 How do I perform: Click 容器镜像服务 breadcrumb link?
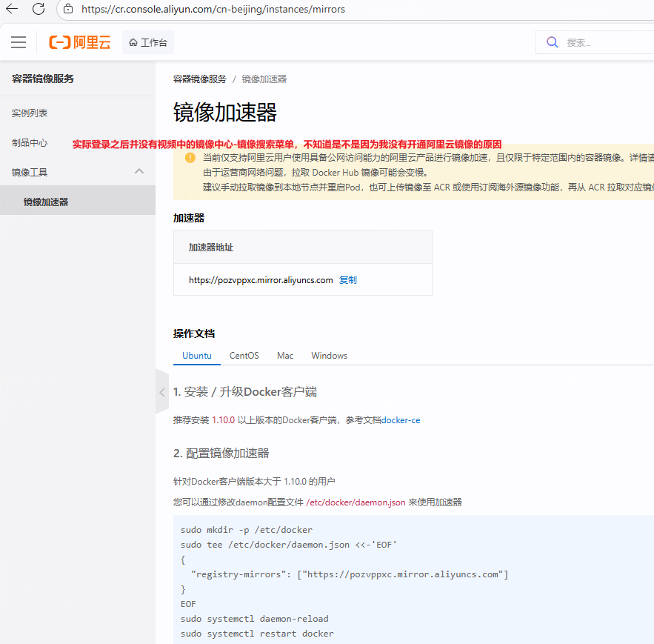pos(200,79)
